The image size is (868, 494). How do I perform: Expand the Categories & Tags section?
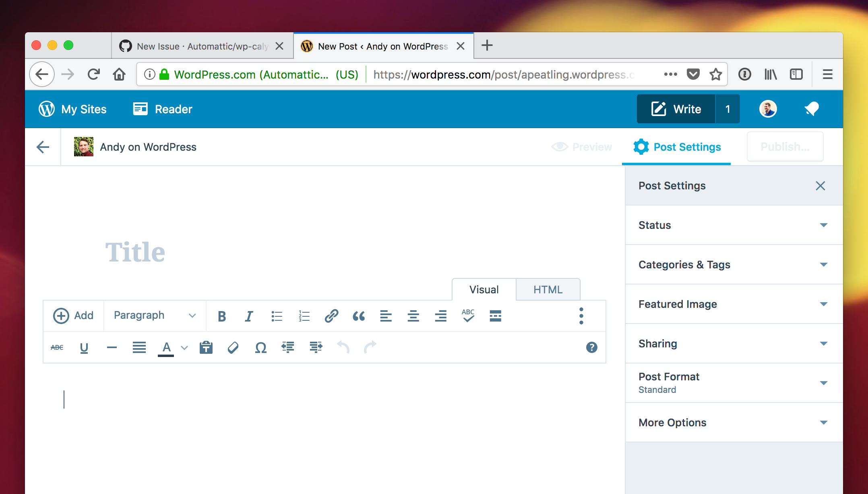(x=734, y=265)
